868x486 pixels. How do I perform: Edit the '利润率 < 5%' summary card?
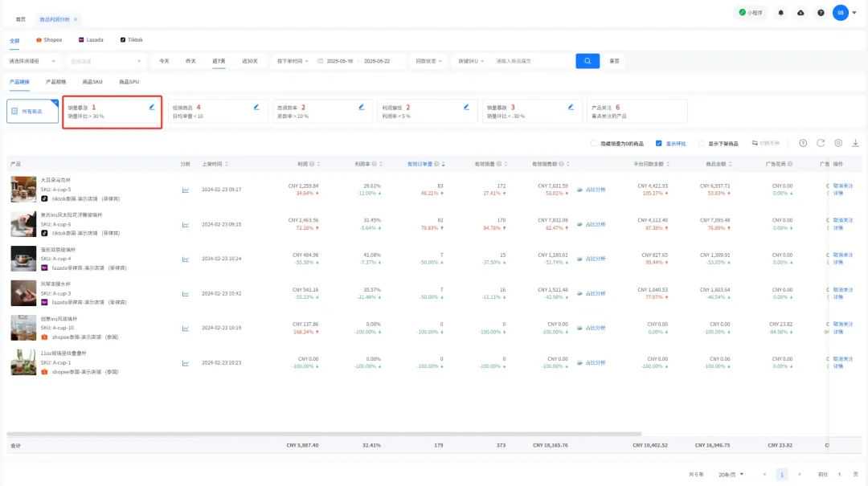pos(466,108)
